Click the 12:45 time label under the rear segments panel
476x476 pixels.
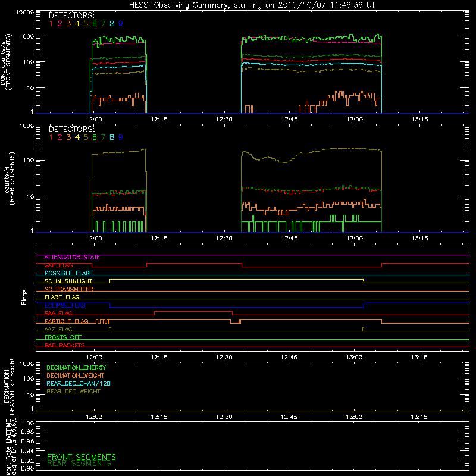[x=289, y=239]
